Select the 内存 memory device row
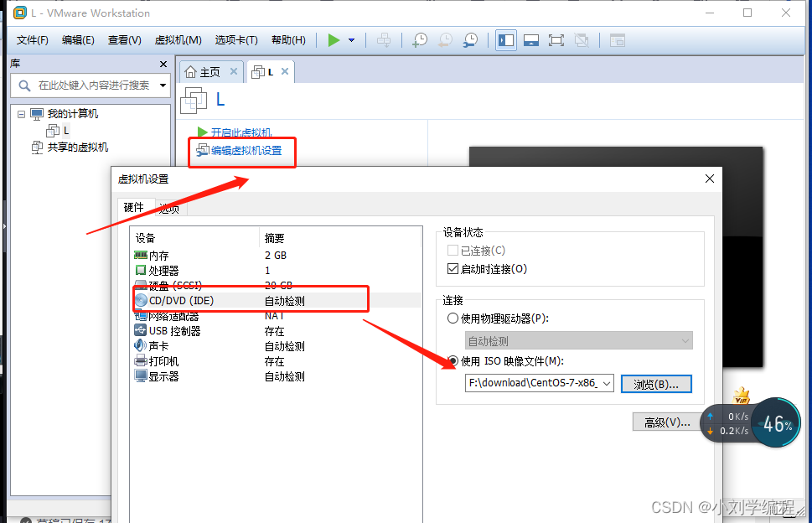This screenshot has height=523, width=812. coord(277,256)
